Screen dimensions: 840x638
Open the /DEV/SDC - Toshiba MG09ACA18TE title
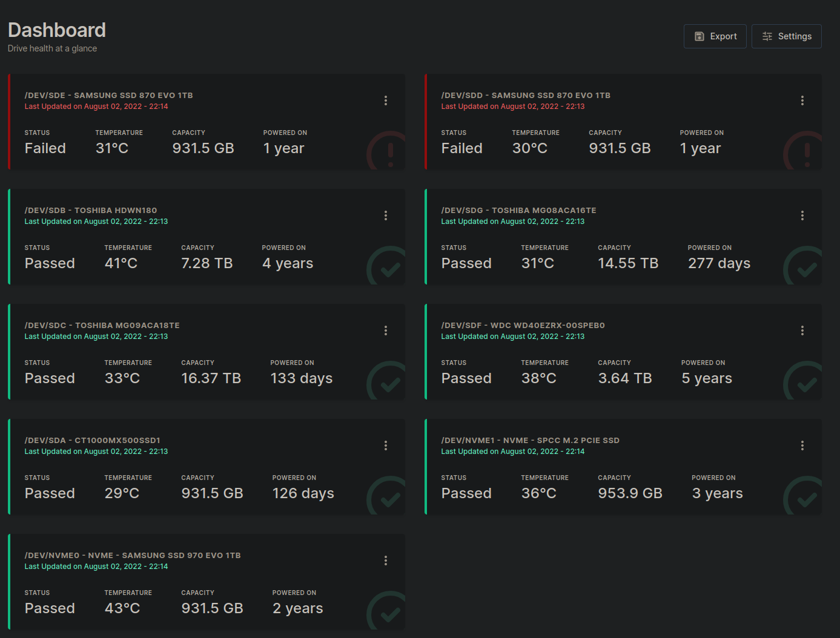coord(102,326)
